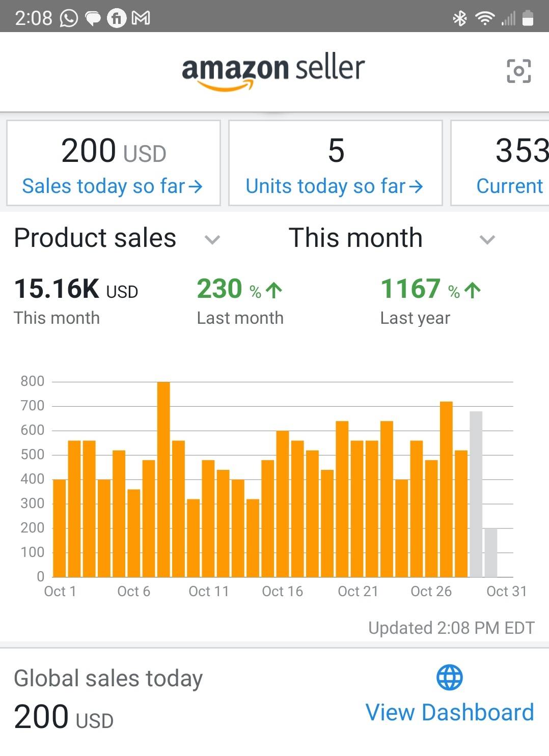Tap the Global sales today amount
Screen dimensions: 549x756
(64, 716)
